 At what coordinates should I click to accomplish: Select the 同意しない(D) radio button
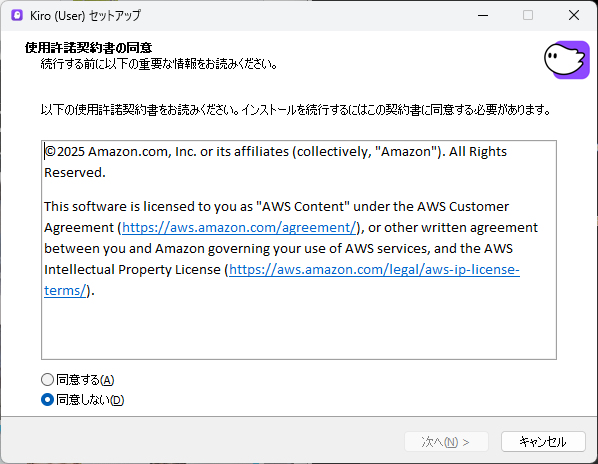click(x=47, y=400)
